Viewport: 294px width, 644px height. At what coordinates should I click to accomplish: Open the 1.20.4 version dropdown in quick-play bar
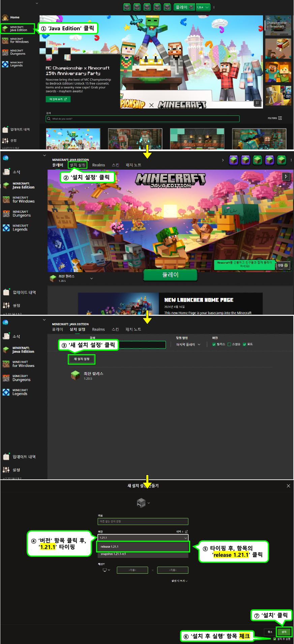click(203, 7)
